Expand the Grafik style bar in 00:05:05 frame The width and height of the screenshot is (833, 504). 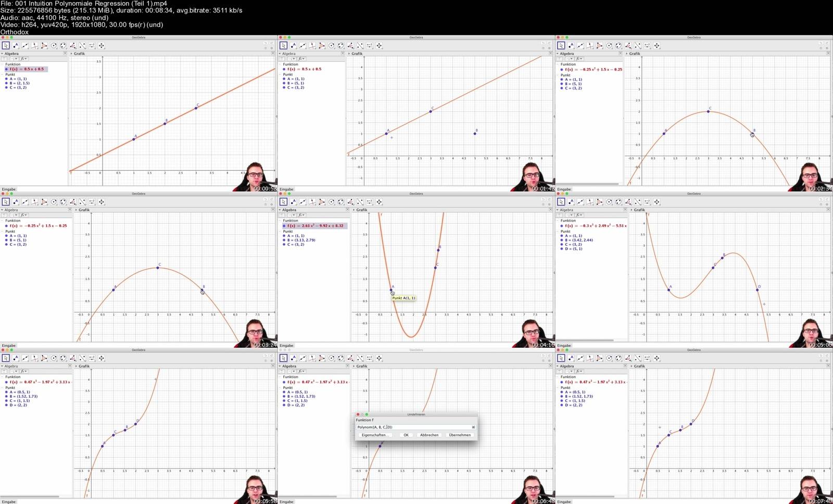632,210
